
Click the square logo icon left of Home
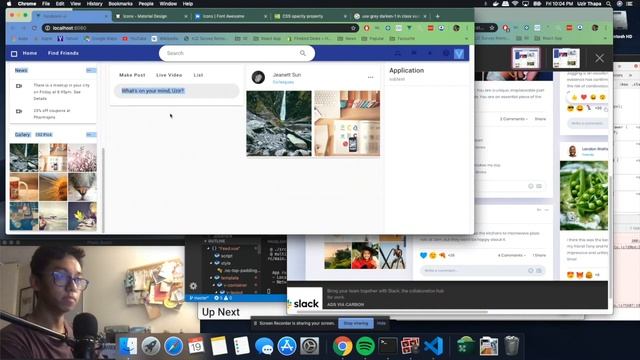click(x=14, y=53)
